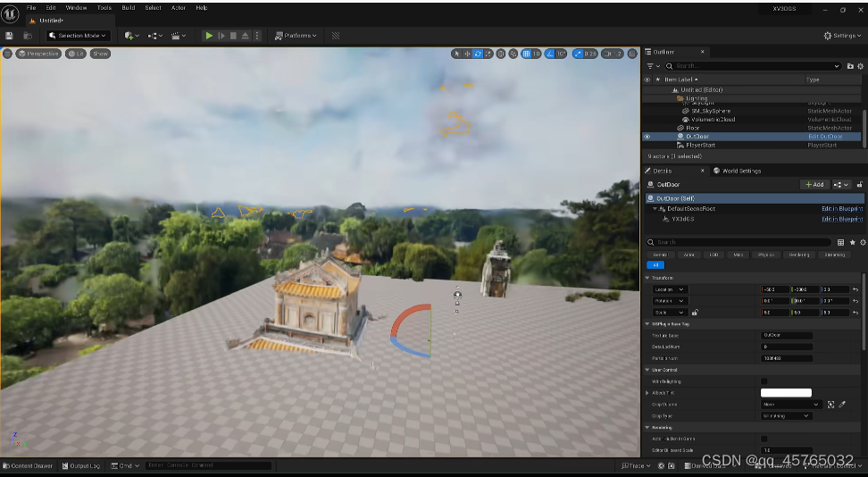
Task: Open the viewport hamburger options menu
Action: click(7, 54)
